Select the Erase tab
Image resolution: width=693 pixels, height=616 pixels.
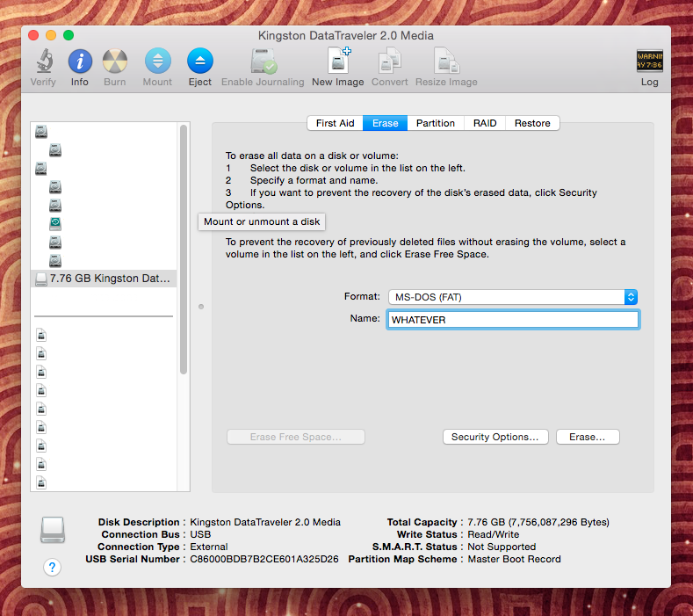tap(385, 123)
